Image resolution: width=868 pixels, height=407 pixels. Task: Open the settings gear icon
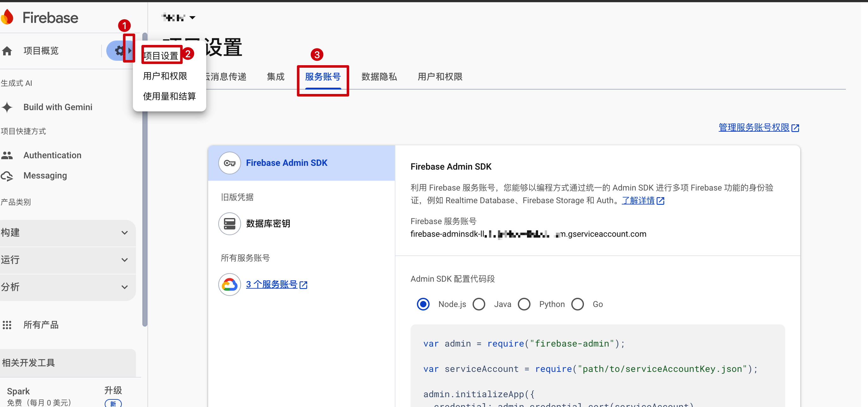click(x=119, y=51)
